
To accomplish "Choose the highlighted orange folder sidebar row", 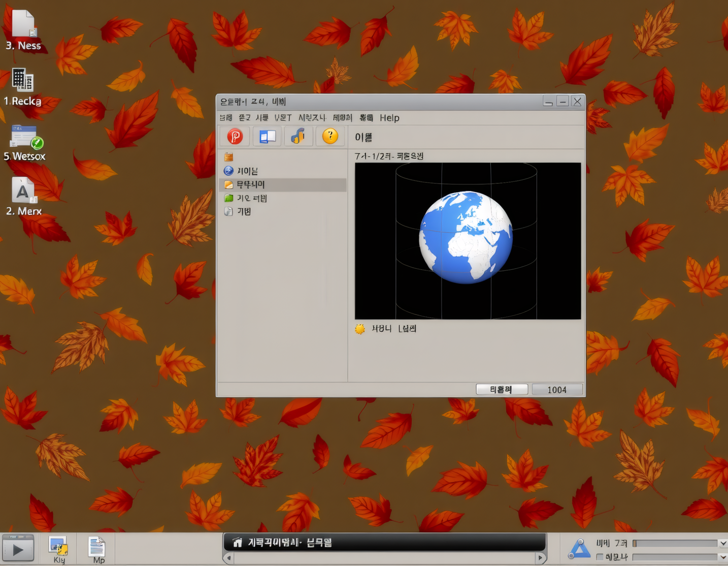I will click(x=283, y=184).
